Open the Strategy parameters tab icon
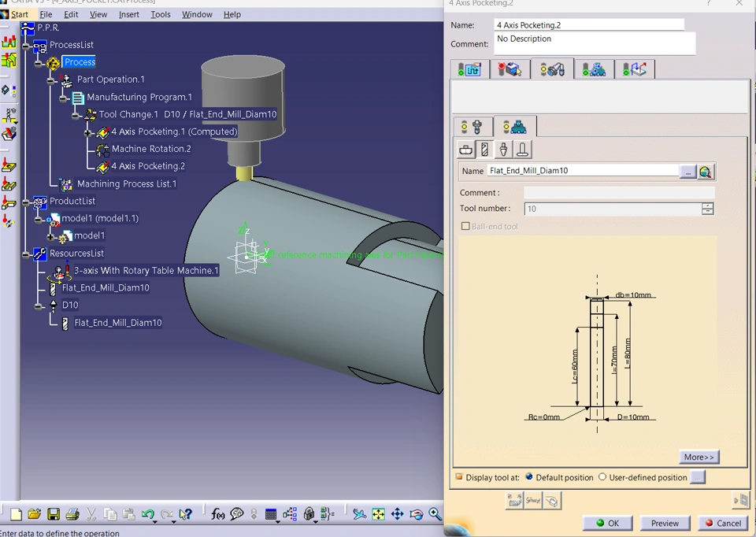756x537 pixels. point(469,69)
